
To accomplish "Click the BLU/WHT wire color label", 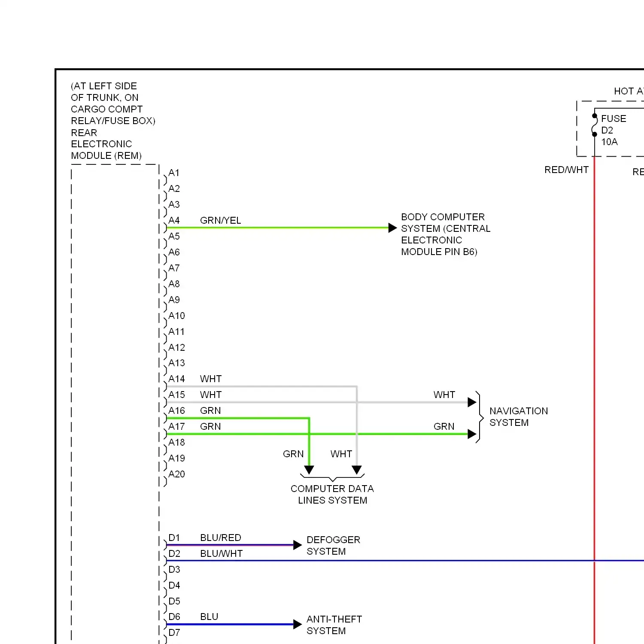I will coord(222,554).
